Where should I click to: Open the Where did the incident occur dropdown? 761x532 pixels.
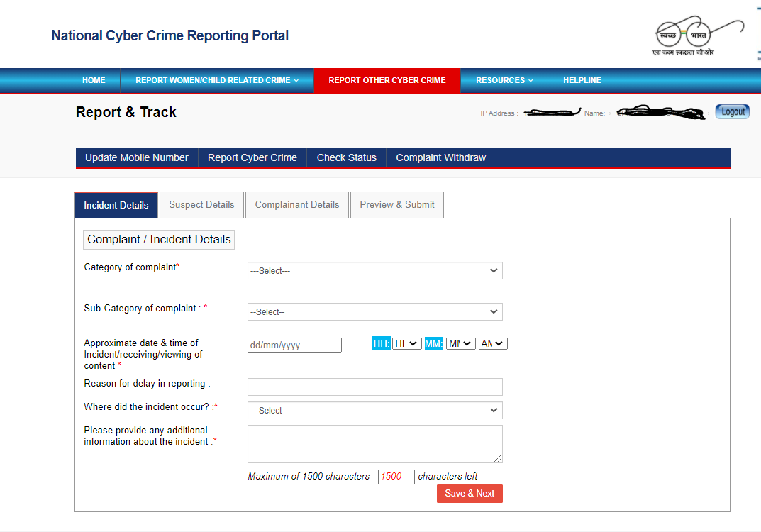tap(374, 411)
